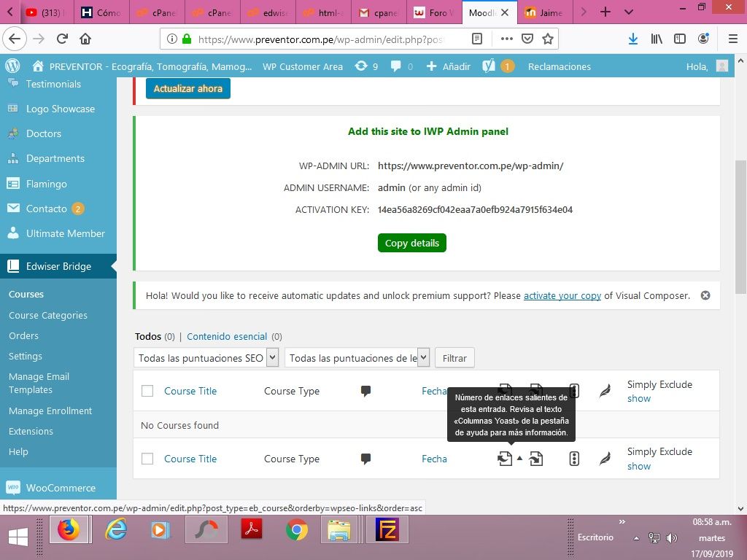Screen dimensions: 747x560
Task: Open Manage Enrollment in Edwiser Bridge menu
Action: pyautogui.click(x=50, y=411)
